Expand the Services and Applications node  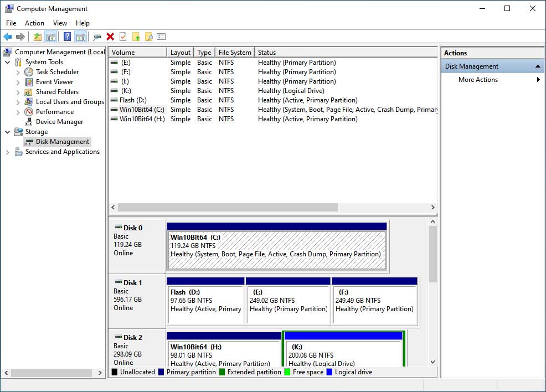coord(7,151)
